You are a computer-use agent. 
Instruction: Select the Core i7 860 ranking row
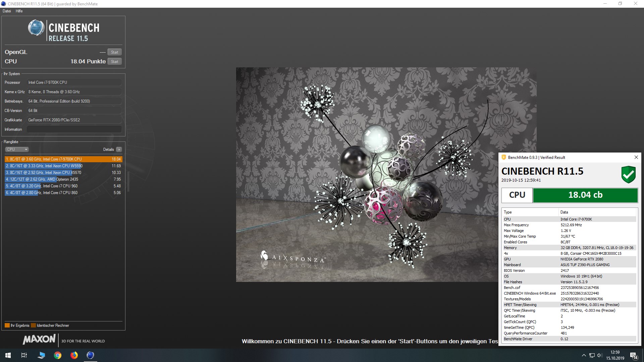[63, 193]
